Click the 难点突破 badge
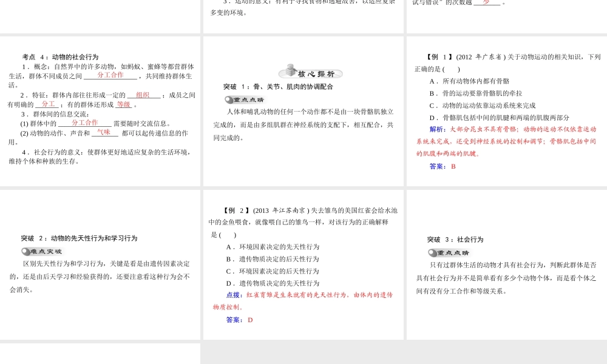The image size is (607, 364). (42, 251)
